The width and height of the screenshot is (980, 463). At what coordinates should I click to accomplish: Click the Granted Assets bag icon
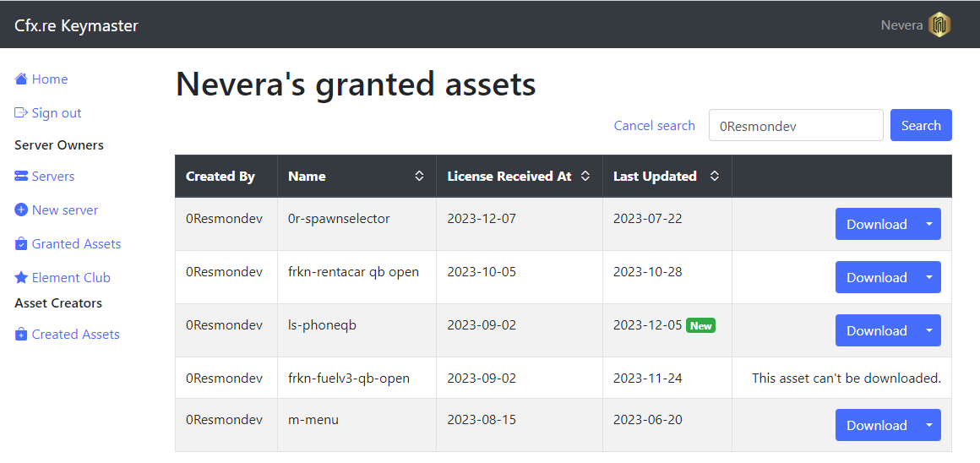tap(21, 243)
